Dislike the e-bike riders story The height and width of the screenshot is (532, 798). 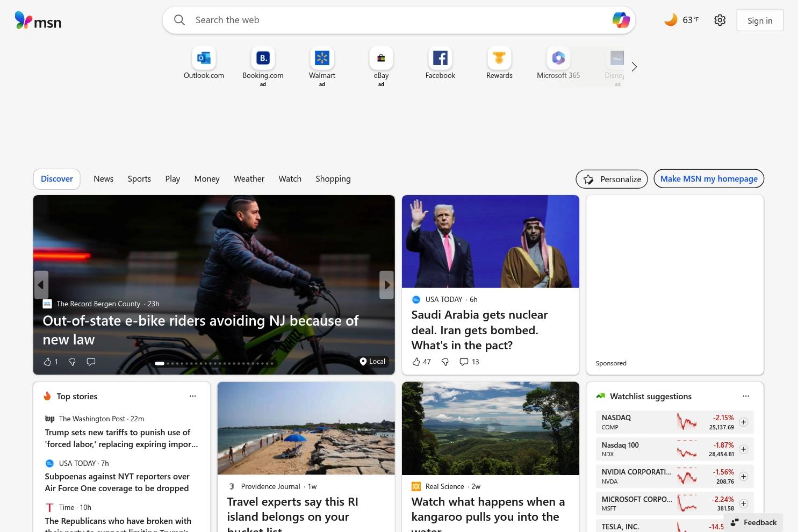pyautogui.click(x=72, y=362)
